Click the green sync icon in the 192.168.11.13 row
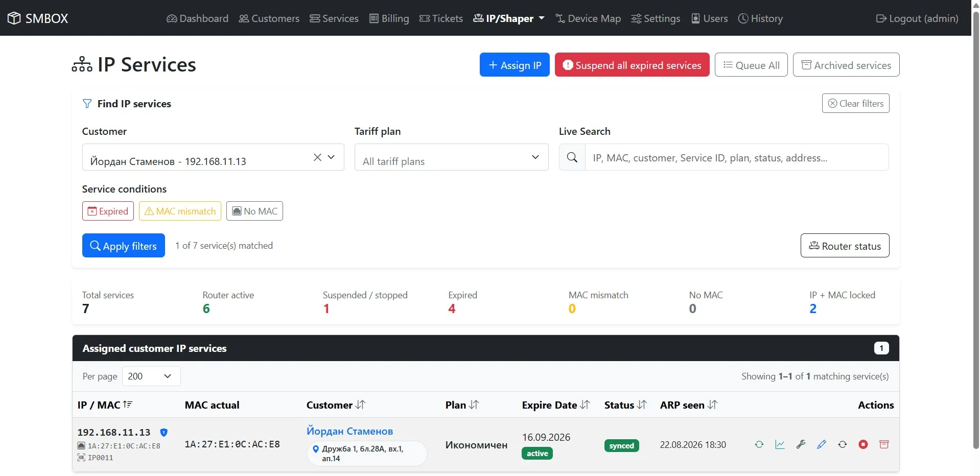 [759, 444]
